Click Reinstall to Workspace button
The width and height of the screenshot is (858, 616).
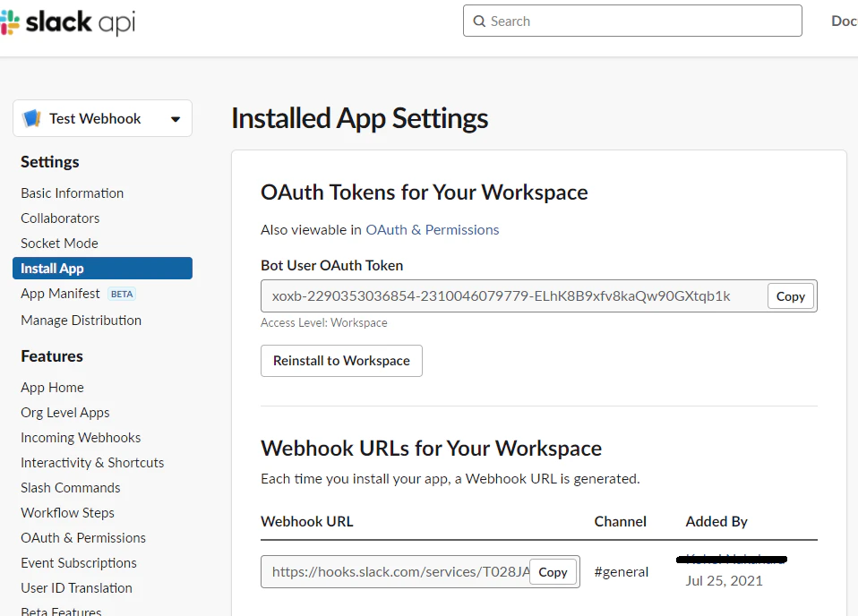(341, 361)
